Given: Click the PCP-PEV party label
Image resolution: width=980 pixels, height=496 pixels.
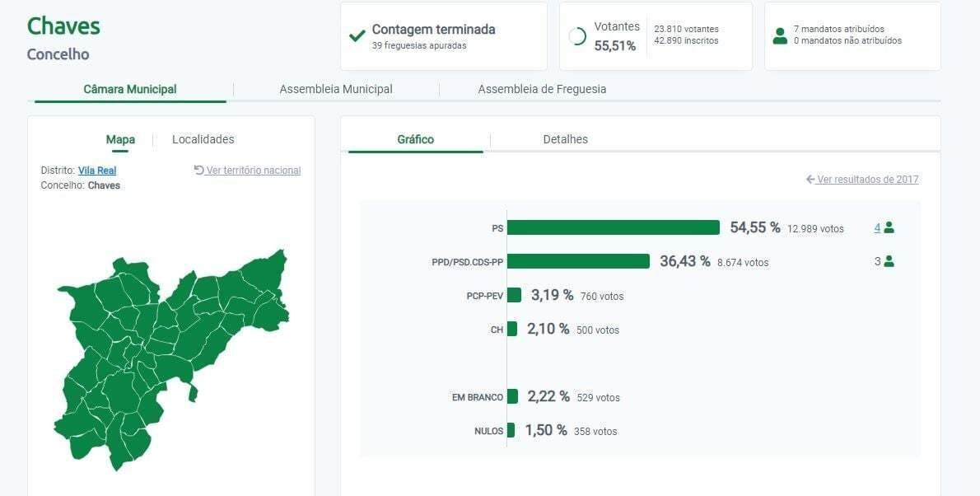Looking at the screenshot, I should (485, 296).
